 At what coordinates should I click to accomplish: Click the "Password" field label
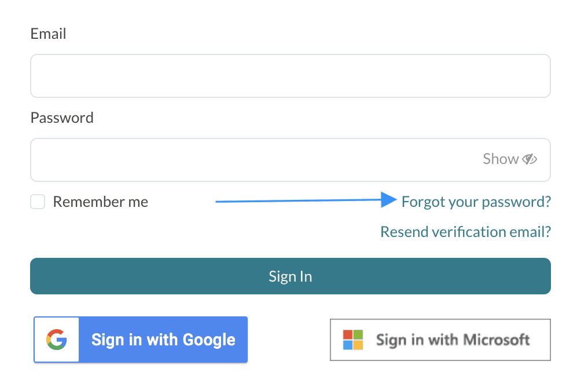point(61,117)
